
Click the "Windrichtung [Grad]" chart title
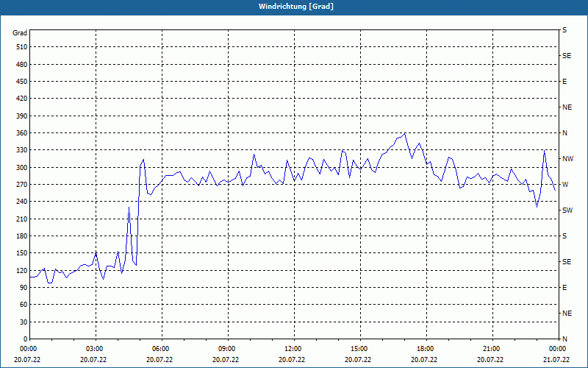[x=296, y=7]
